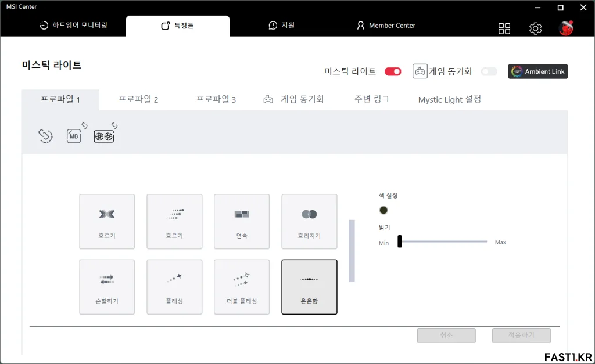595x364 pixels.
Task: Open the apps grid icon in the header
Action: tap(504, 28)
